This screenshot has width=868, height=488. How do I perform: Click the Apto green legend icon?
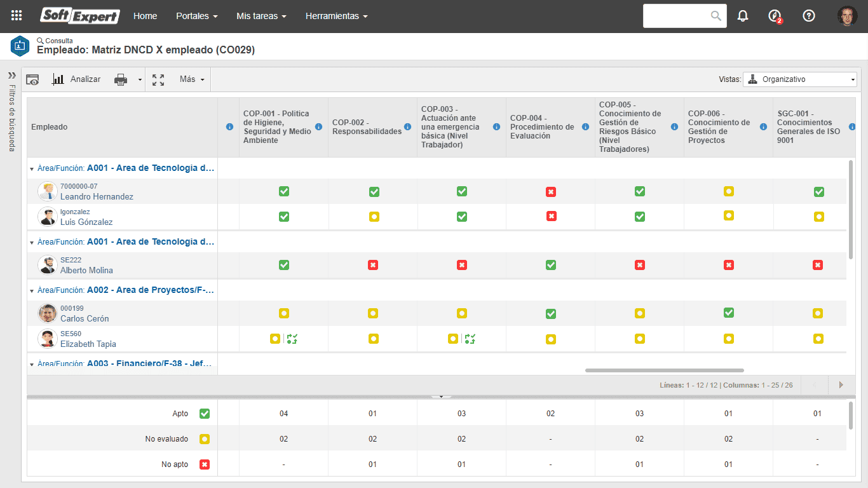(204, 414)
